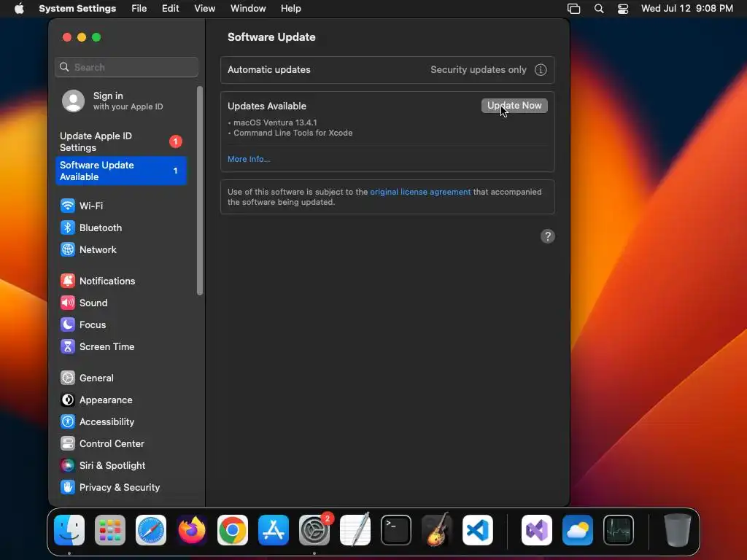Screen dimensions: 747x560
Task: Click System Settings icon in Dock
Action: click(314, 529)
